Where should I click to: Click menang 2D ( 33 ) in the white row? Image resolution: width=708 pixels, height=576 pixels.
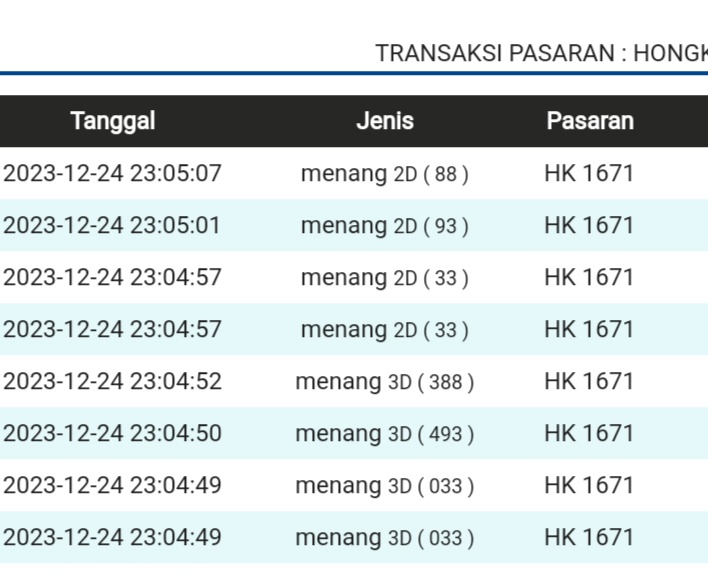click(x=385, y=277)
